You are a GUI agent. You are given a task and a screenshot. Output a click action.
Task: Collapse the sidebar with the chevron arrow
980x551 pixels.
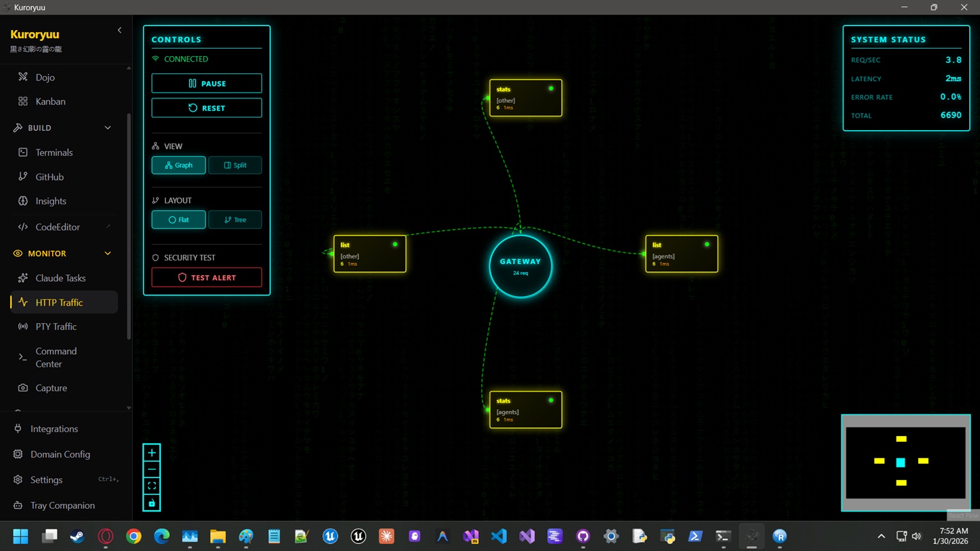(x=119, y=30)
